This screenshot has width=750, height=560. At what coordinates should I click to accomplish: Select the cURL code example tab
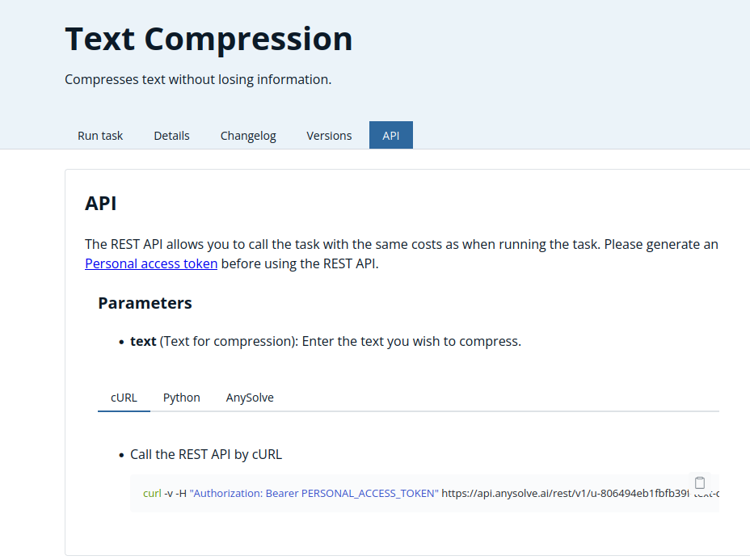(124, 398)
